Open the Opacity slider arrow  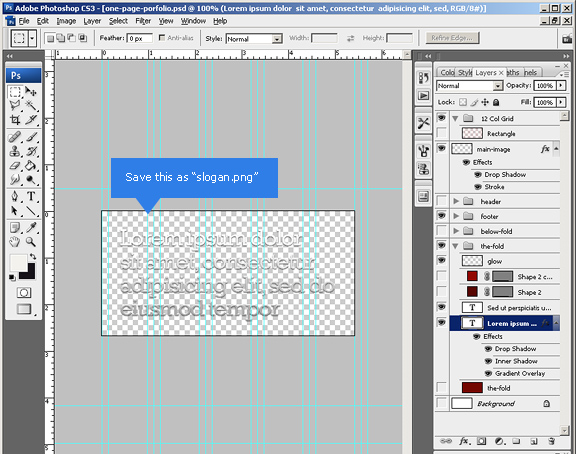(x=561, y=86)
